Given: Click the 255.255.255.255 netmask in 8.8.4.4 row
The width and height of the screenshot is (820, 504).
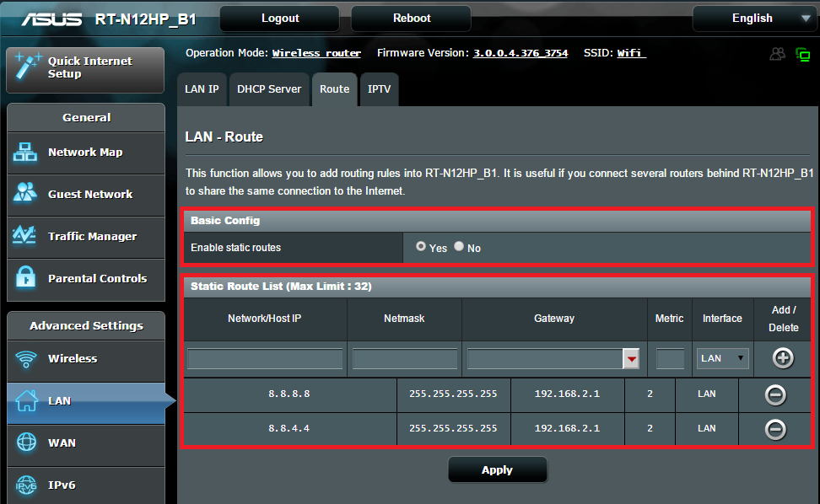Looking at the screenshot, I should pyautogui.click(x=453, y=428).
